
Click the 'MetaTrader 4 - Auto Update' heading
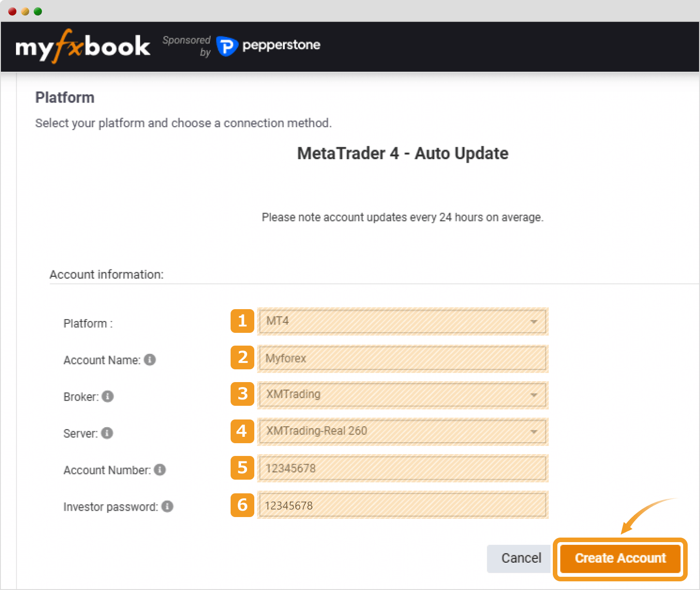pos(402,154)
